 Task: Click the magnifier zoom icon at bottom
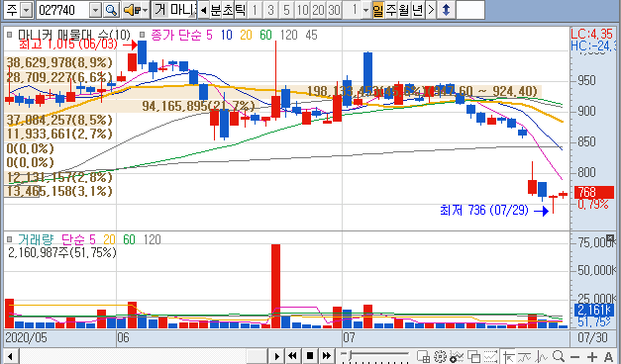[x=559, y=357]
